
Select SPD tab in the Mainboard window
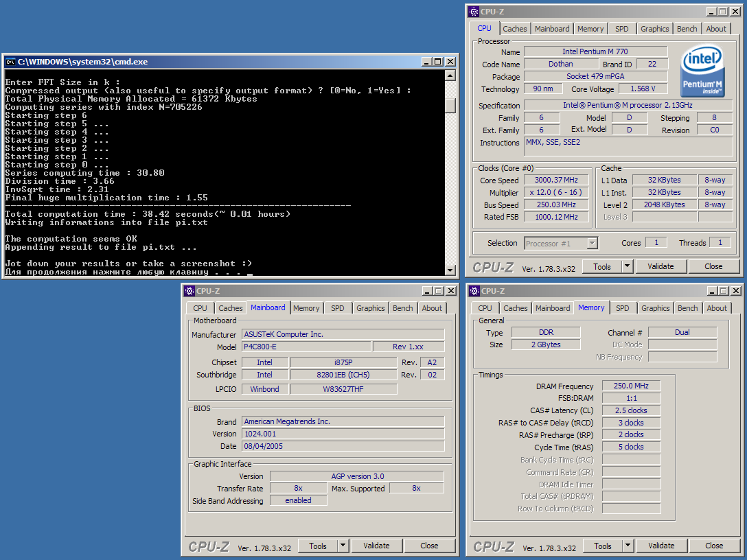click(x=338, y=308)
